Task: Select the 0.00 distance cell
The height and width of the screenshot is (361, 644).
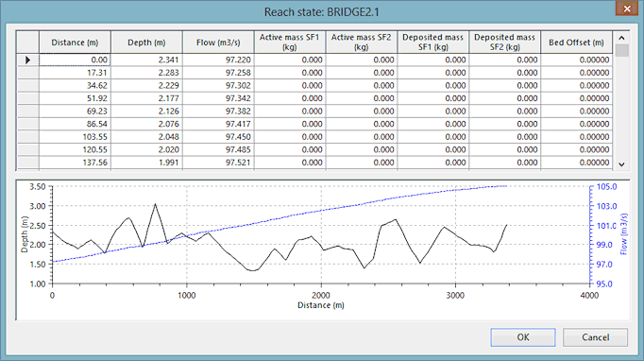Action: coord(75,60)
